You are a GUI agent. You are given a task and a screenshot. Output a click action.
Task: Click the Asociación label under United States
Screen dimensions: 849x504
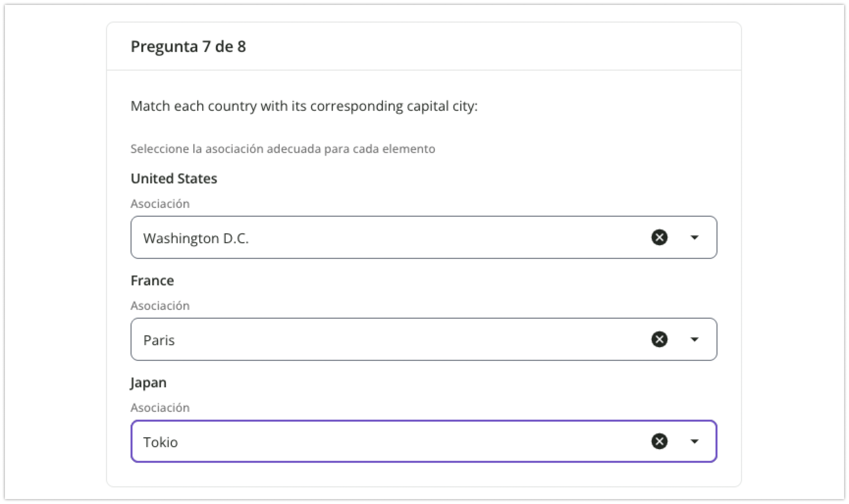coord(160,203)
